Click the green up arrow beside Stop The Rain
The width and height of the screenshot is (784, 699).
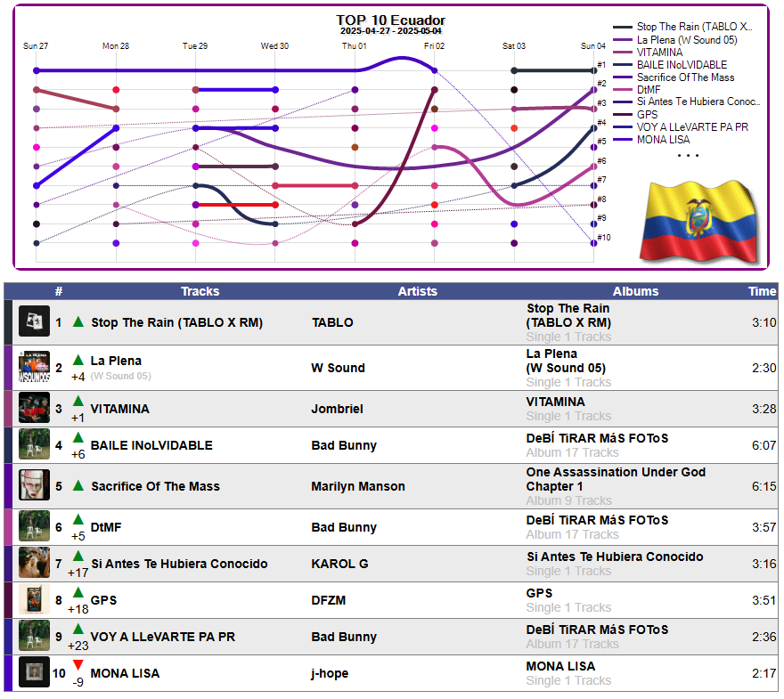(78, 321)
